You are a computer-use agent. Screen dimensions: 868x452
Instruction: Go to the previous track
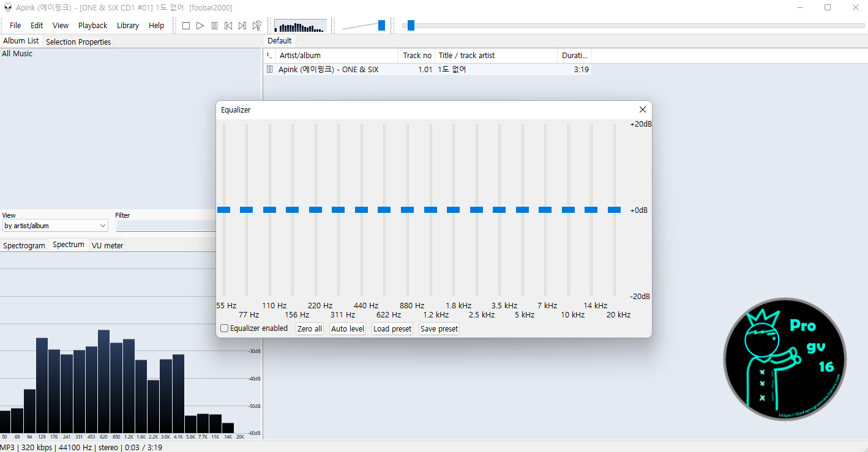coord(228,26)
